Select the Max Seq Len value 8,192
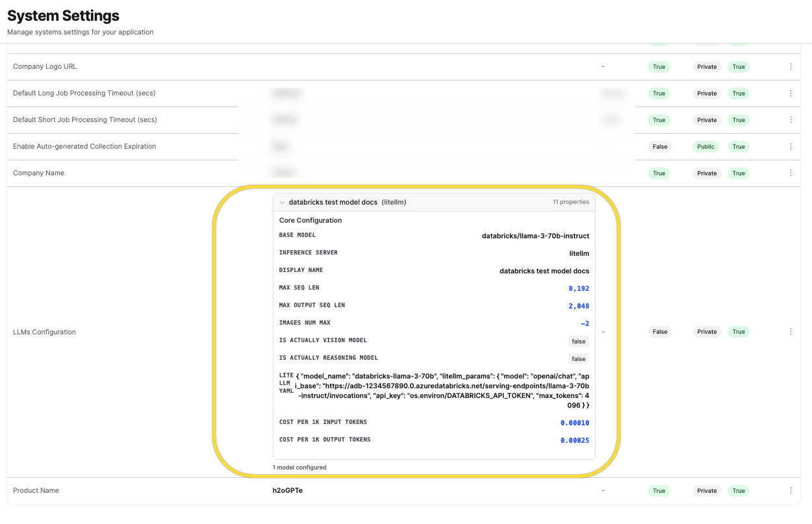The height and width of the screenshot is (524, 812). coord(578,288)
